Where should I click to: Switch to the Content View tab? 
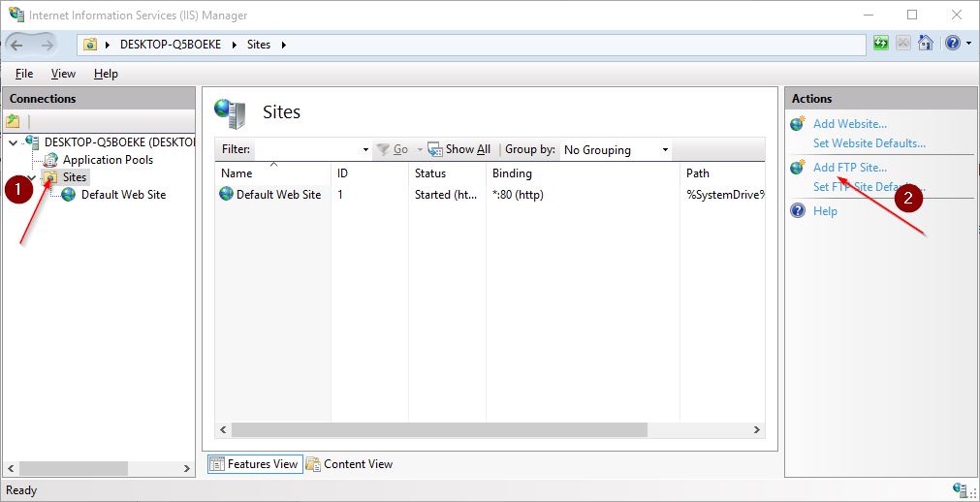coord(350,464)
